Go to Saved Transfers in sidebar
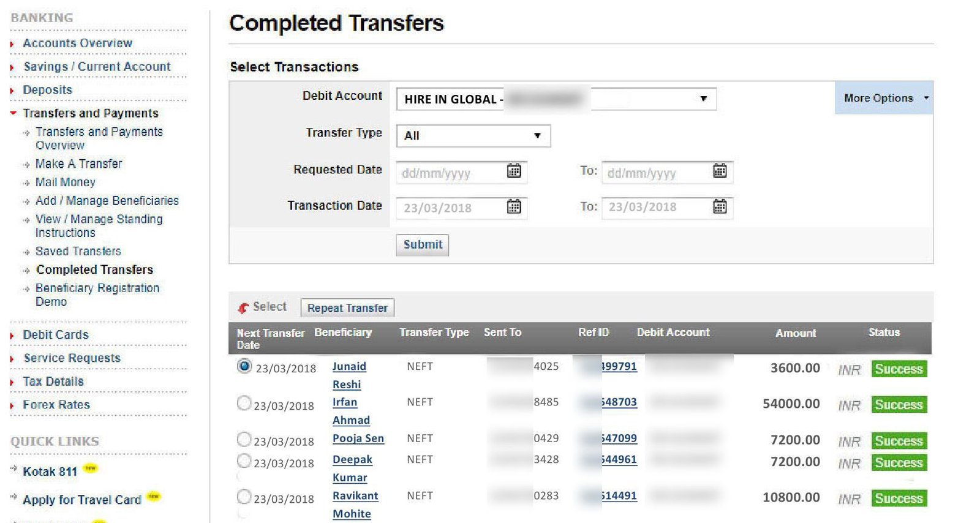 [x=78, y=251]
